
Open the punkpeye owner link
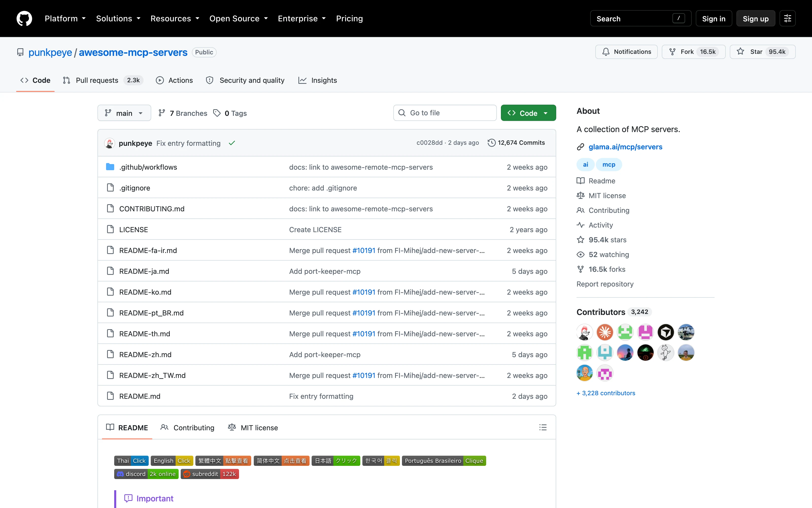coord(50,52)
